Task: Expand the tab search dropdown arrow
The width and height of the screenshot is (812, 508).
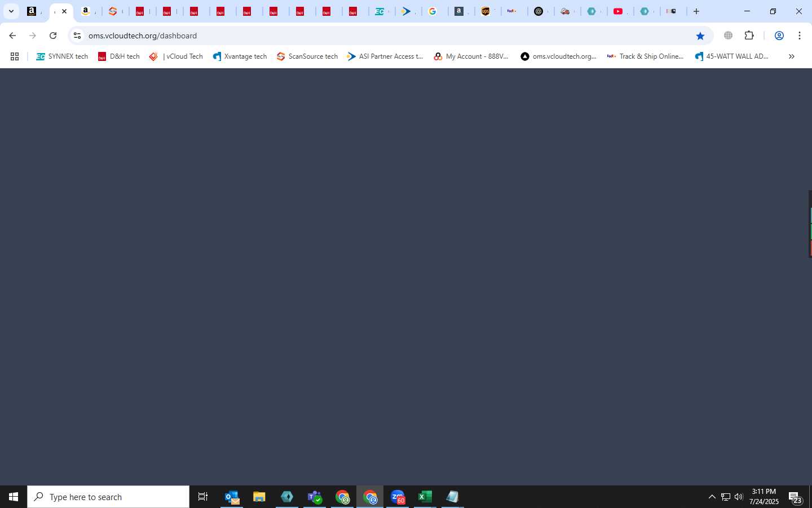Action: (x=11, y=11)
